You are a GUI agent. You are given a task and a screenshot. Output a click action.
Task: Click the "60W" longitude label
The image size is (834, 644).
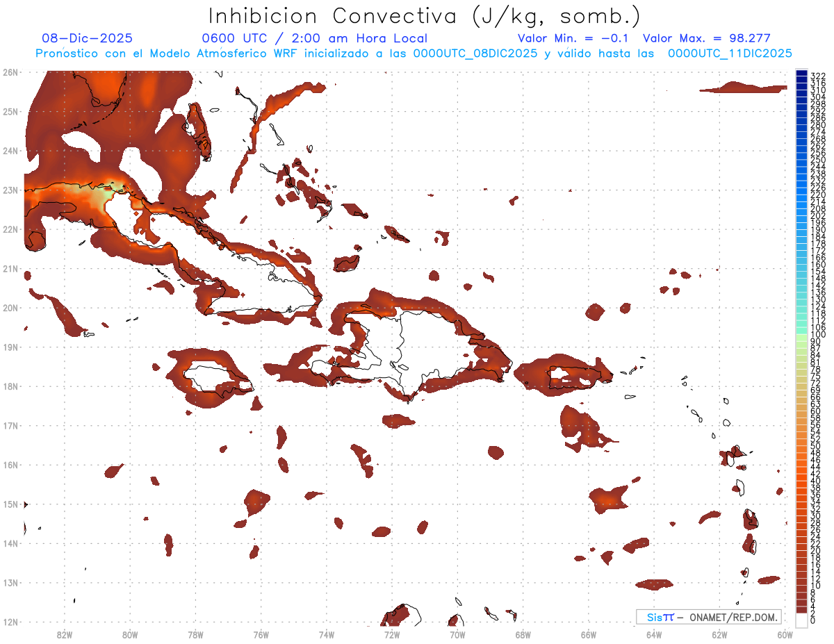click(x=785, y=634)
